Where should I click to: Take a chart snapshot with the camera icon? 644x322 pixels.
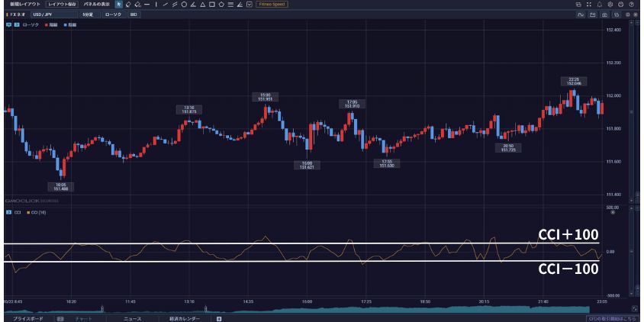pyautogui.click(x=604, y=14)
